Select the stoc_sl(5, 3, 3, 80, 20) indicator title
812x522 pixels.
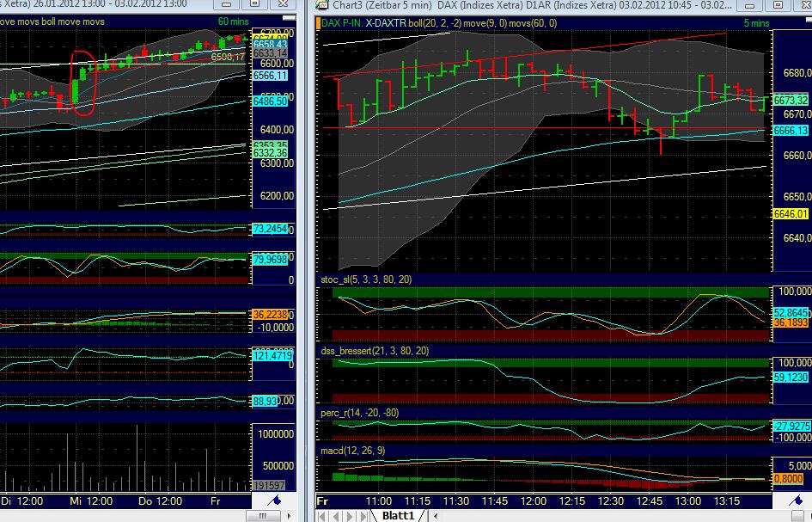(x=366, y=280)
